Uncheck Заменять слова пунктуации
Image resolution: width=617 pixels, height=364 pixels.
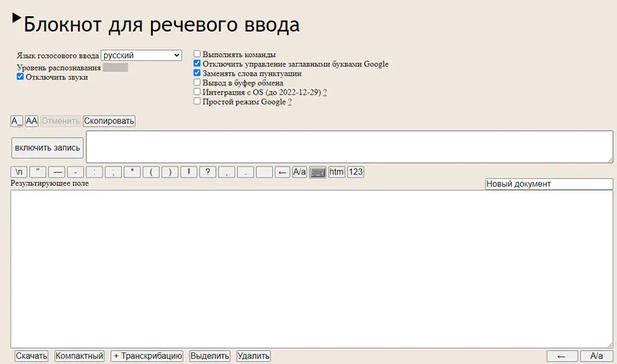pos(197,72)
